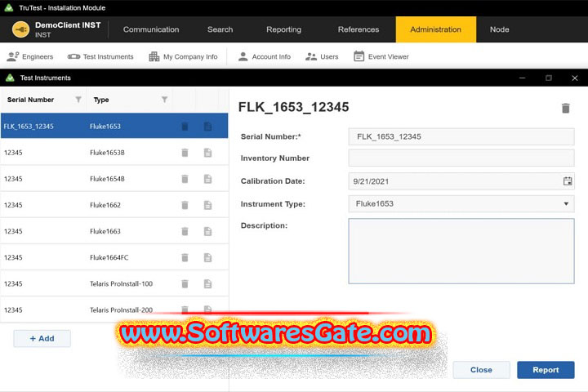Select the Fluke1664FC row

tap(114, 258)
